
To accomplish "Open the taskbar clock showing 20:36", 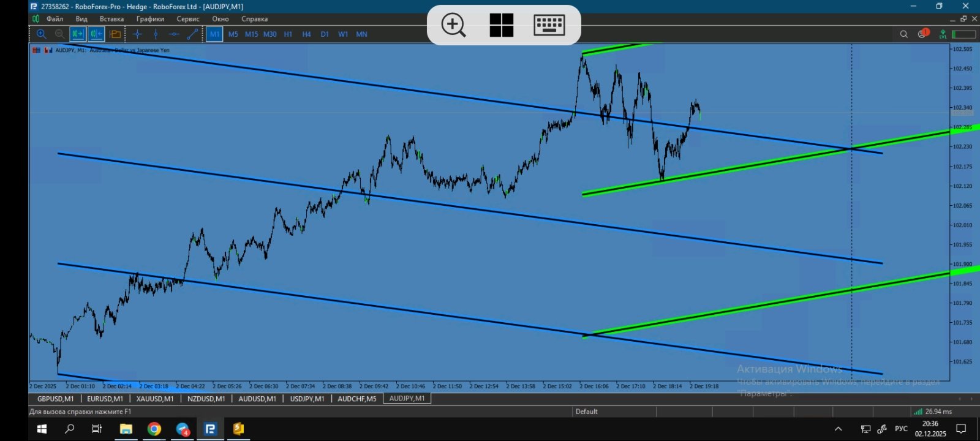I will pyautogui.click(x=930, y=429).
